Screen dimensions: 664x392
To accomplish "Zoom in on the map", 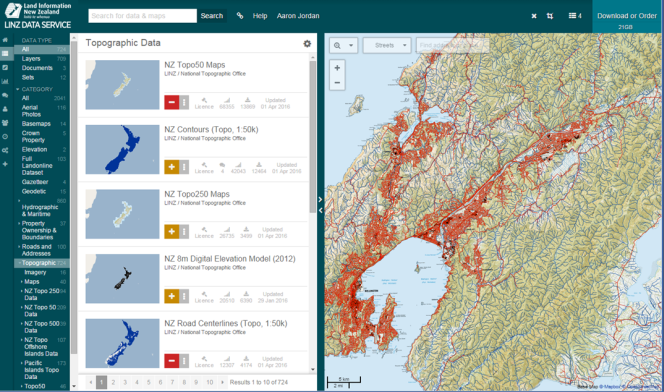I will tap(337, 68).
